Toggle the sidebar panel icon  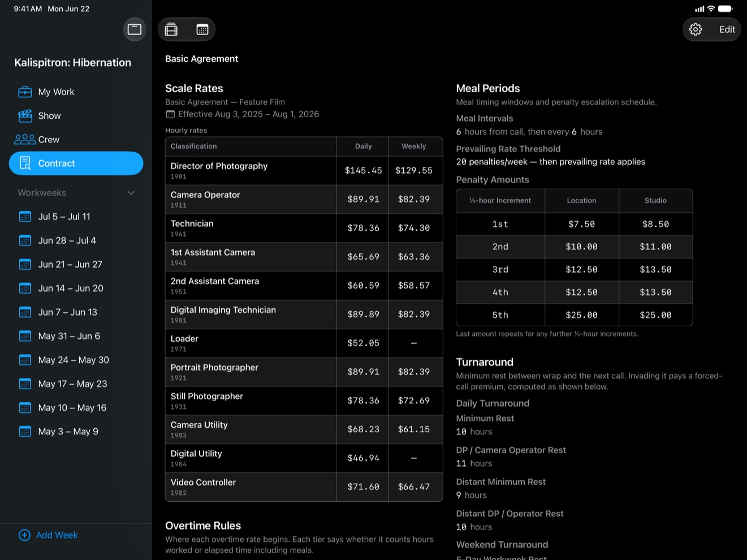coord(135,29)
